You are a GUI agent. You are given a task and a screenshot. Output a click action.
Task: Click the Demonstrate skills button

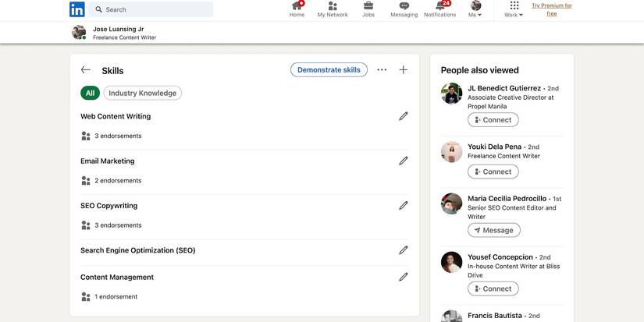pos(329,69)
